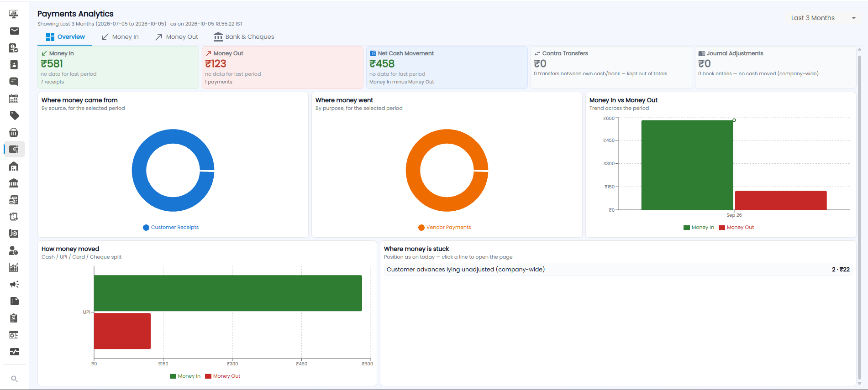The width and height of the screenshot is (868, 390).
Task: Open the Money In ₹581 summary card
Action: tap(118, 68)
